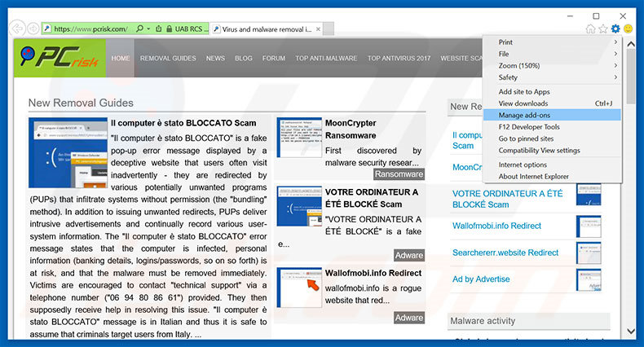Viewport: 644px width, 347px height.
Task: Open REMOVAL GUIDES navigation item
Action: (x=168, y=59)
